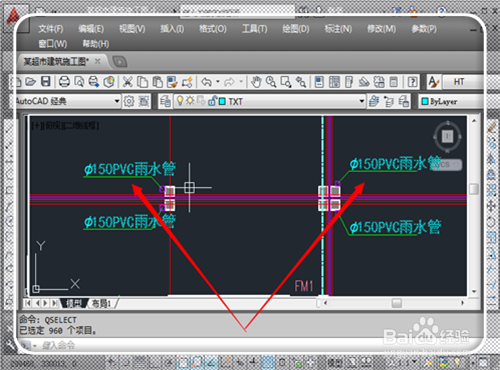Click the Text Style icon
Viewport: 500px width, 370px height.
pyautogui.click(x=433, y=82)
